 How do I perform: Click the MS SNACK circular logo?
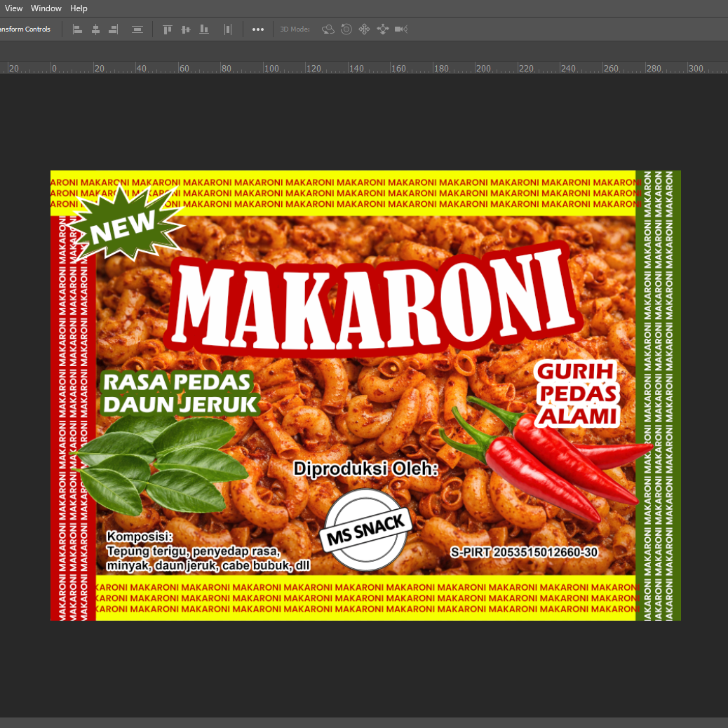(365, 530)
